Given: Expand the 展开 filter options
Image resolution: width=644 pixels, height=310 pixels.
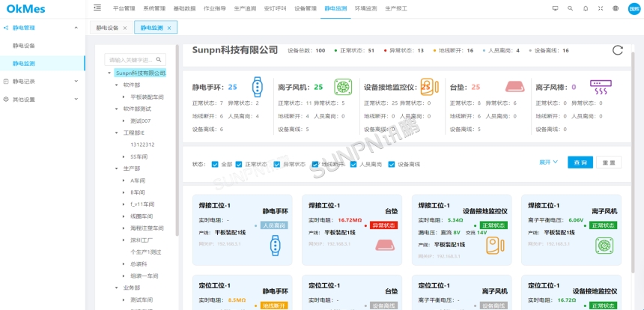Looking at the screenshot, I should click(548, 162).
